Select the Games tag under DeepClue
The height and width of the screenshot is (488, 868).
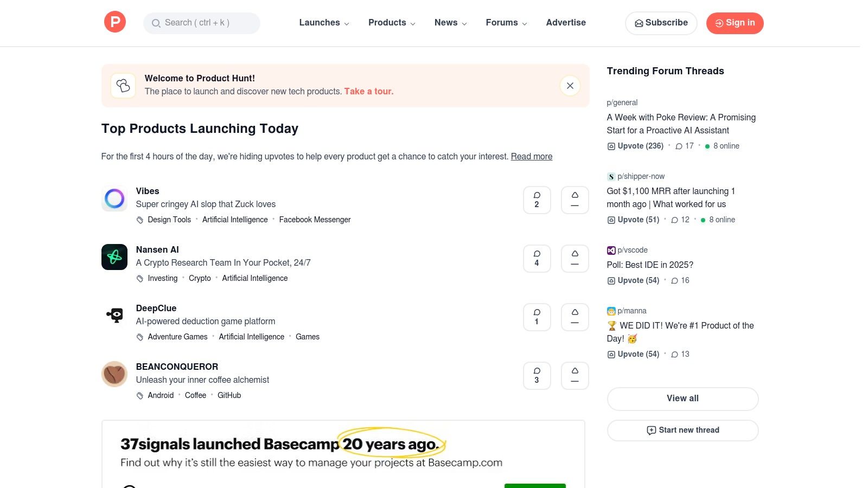point(308,337)
